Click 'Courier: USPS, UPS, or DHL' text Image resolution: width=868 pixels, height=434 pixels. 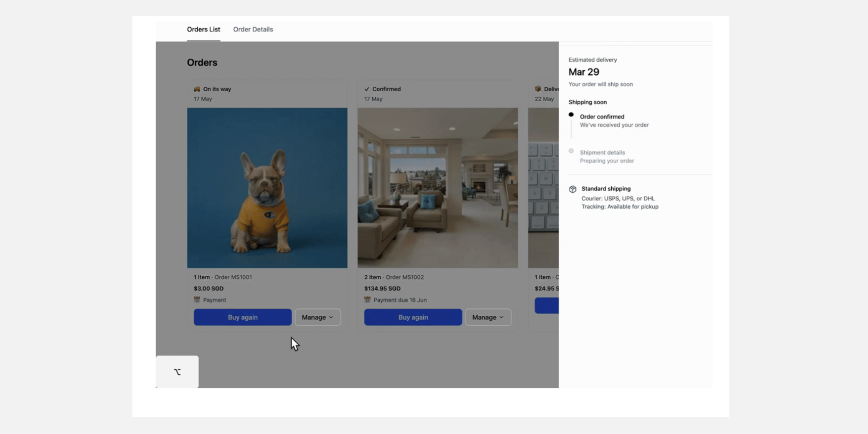[618, 198]
